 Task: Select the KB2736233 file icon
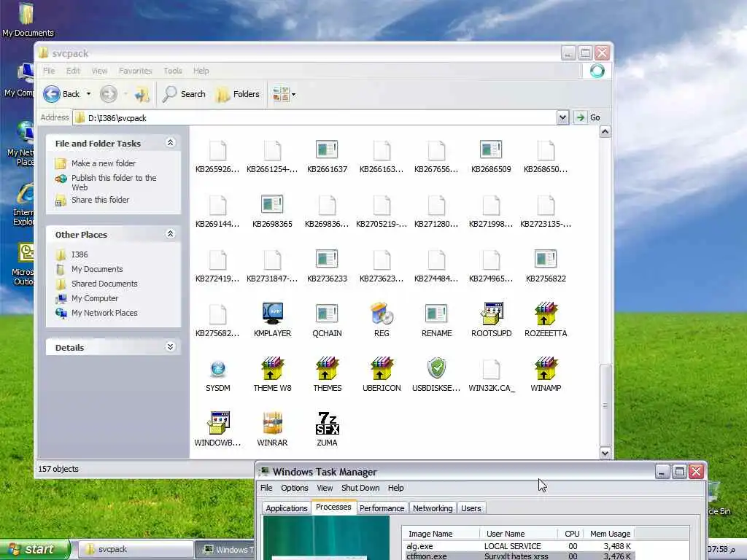(x=327, y=259)
